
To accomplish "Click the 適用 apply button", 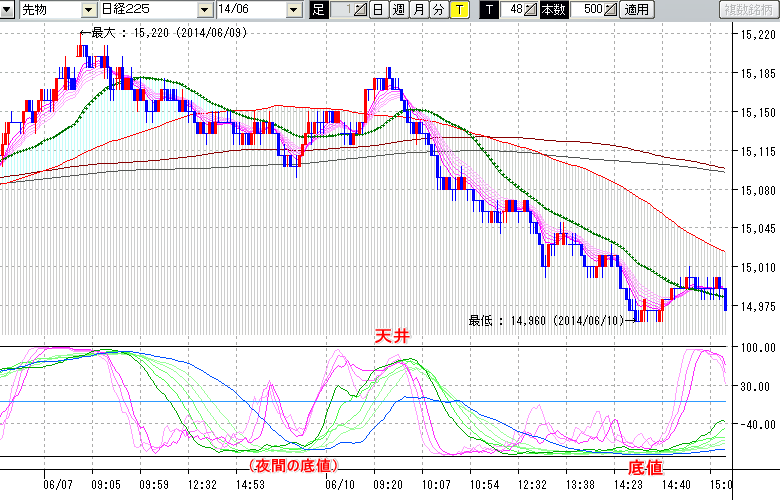I will [x=636, y=10].
